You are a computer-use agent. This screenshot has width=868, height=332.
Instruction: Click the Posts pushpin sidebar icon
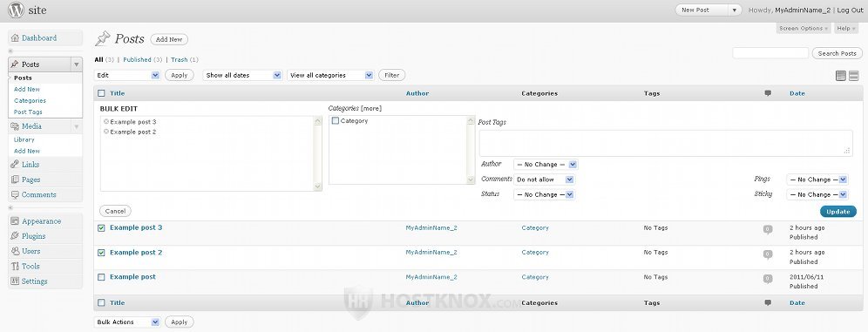click(15, 64)
